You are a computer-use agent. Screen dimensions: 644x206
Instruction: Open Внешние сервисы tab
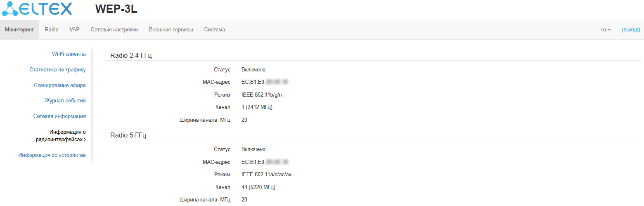[171, 30]
